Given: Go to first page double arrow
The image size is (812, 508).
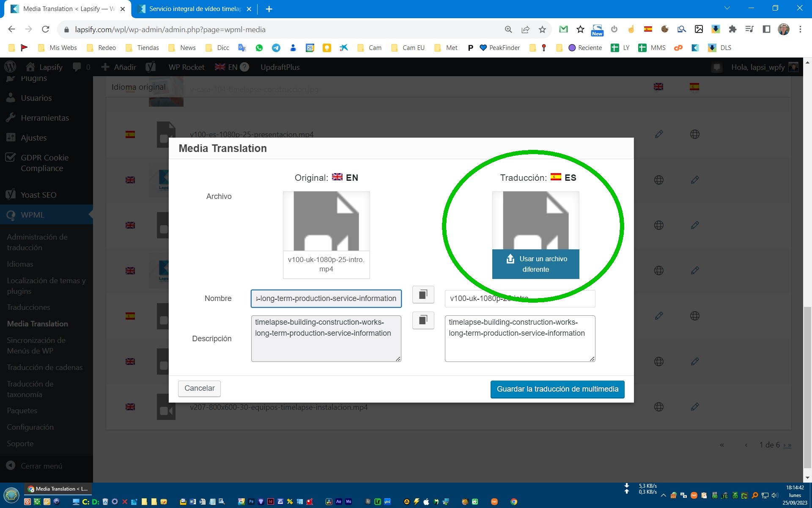Looking at the screenshot, I should click(x=722, y=444).
